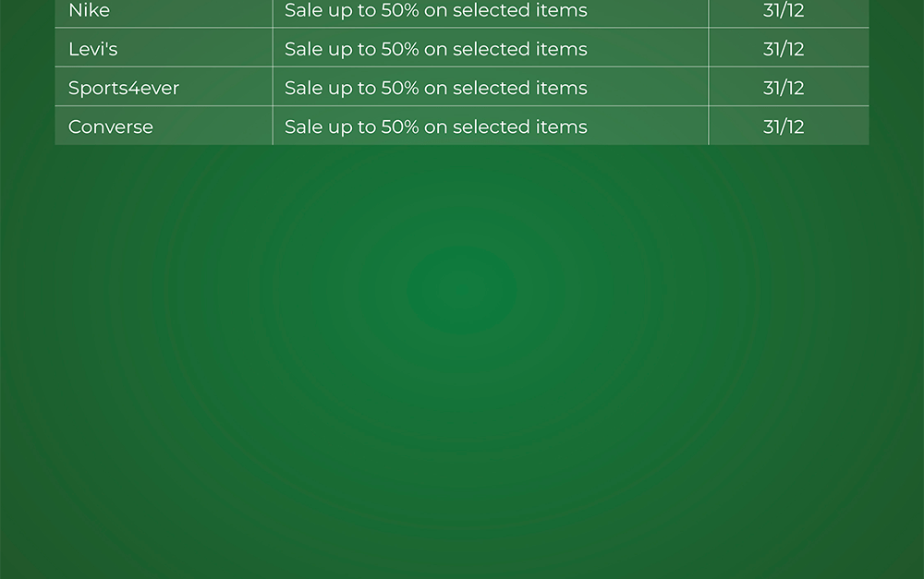Click the word "Sale" in Sports4ever row
The image size is (924, 579).
tap(304, 88)
